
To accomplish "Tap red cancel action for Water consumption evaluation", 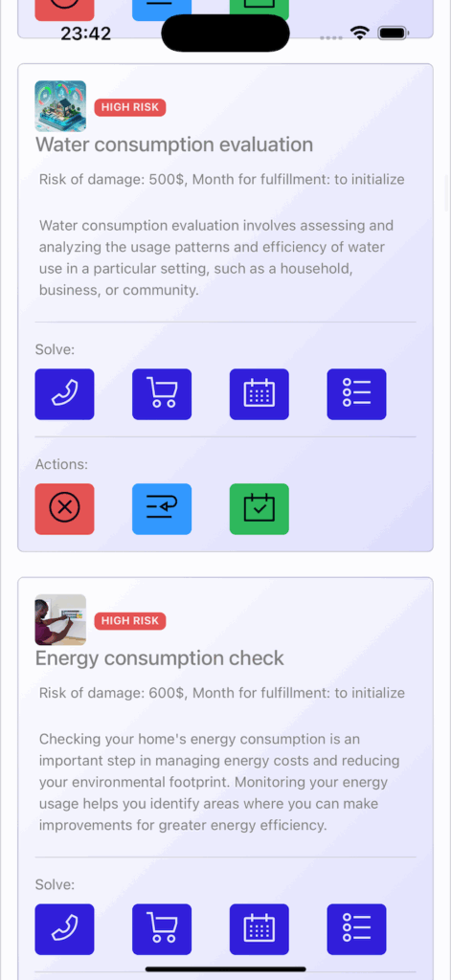I will [x=64, y=509].
